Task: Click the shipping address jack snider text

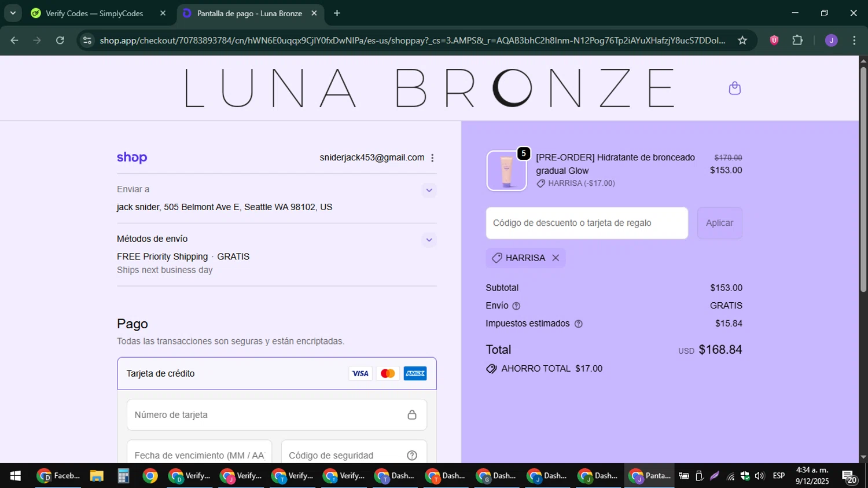Action: click(225, 207)
